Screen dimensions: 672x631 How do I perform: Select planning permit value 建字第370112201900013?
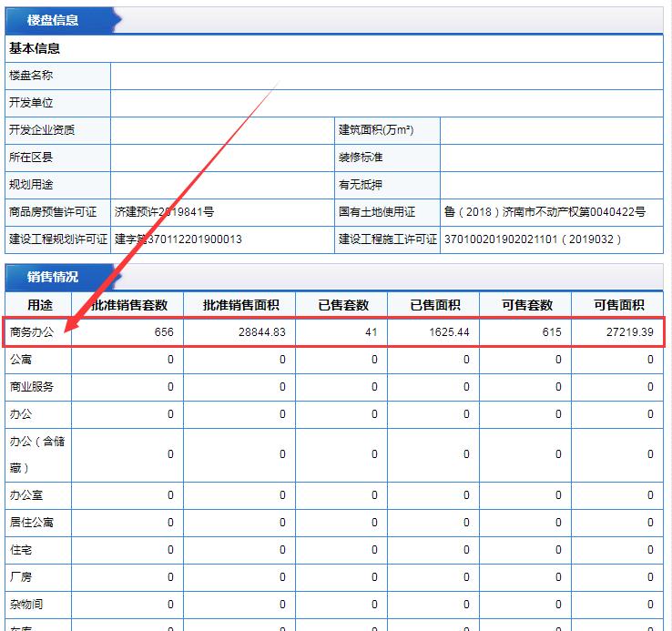tap(178, 239)
